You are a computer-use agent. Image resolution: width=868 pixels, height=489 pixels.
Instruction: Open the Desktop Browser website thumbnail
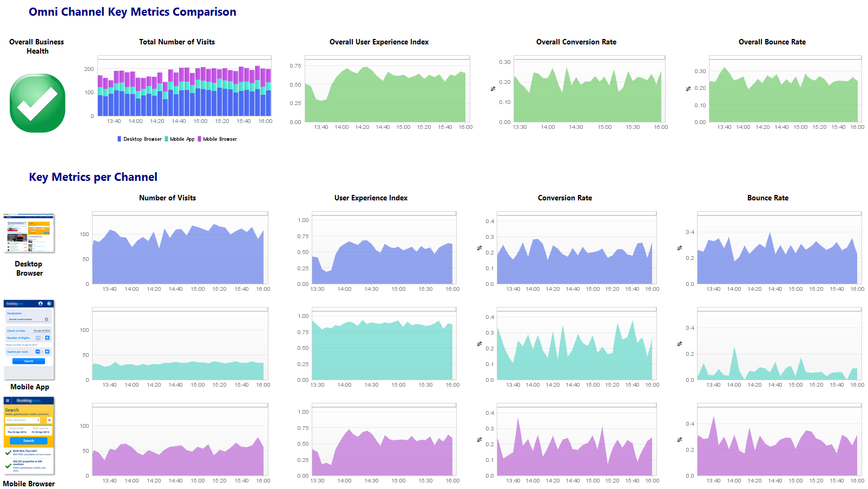tap(29, 233)
